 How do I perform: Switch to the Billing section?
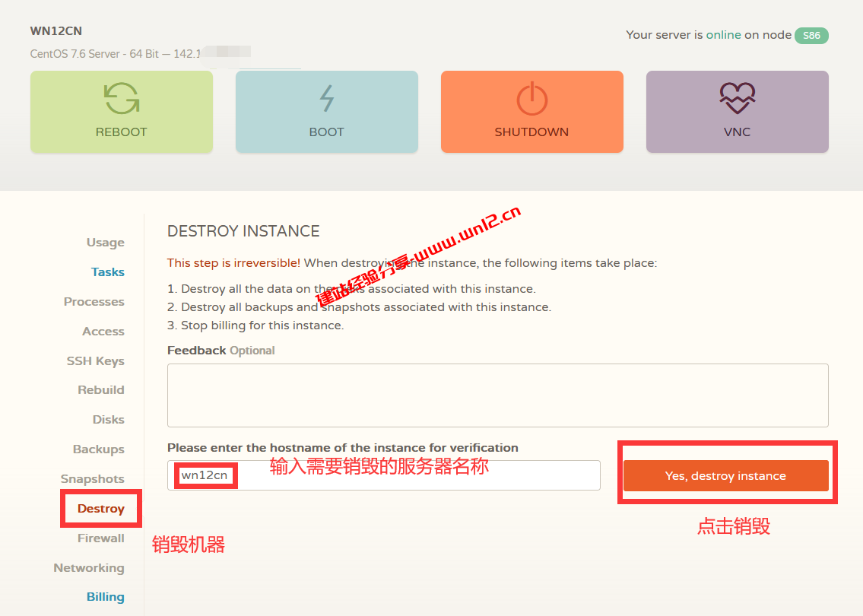(x=106, y=597)
